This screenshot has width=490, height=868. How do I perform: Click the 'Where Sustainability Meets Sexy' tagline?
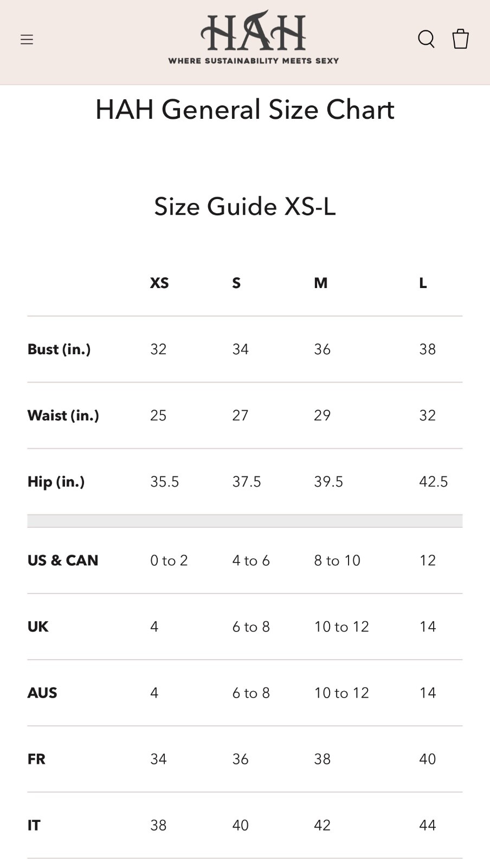click(253, 61)
